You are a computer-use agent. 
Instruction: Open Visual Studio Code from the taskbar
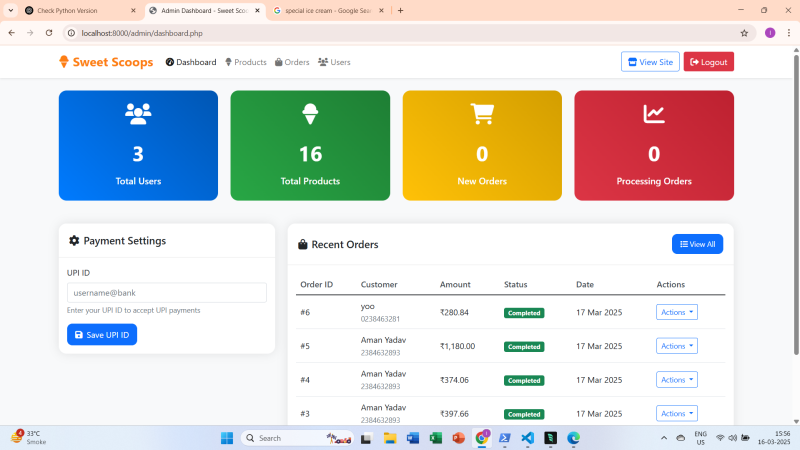coord(528,438)
